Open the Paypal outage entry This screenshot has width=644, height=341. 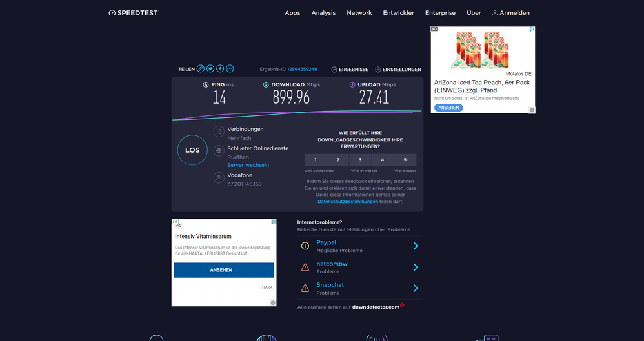360,246
